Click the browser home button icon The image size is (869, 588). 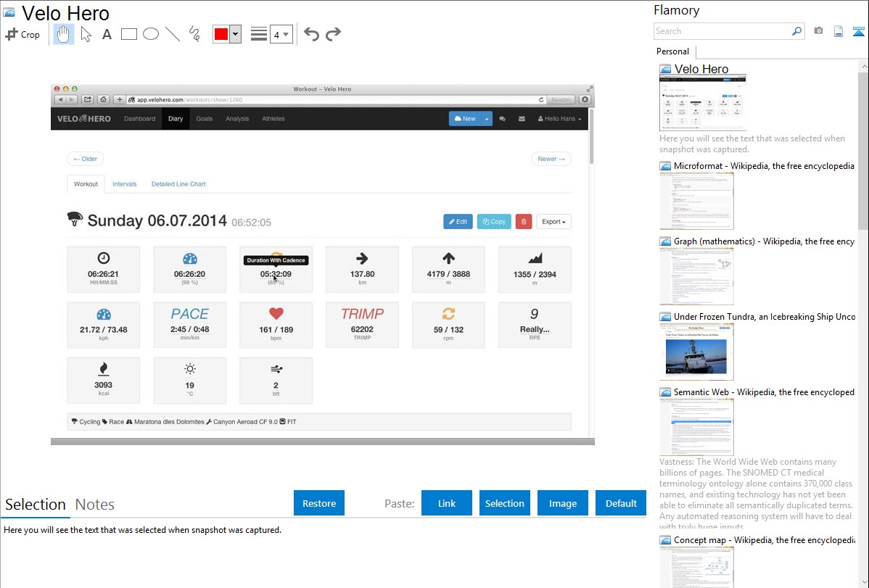[x=103, y=100]
